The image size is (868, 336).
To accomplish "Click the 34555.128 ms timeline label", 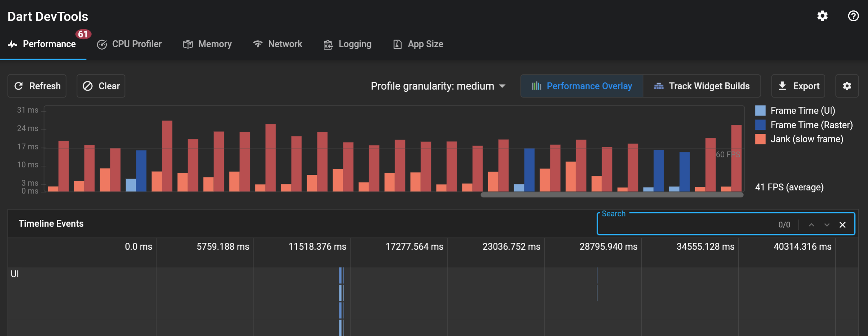I will click(705, 246).
